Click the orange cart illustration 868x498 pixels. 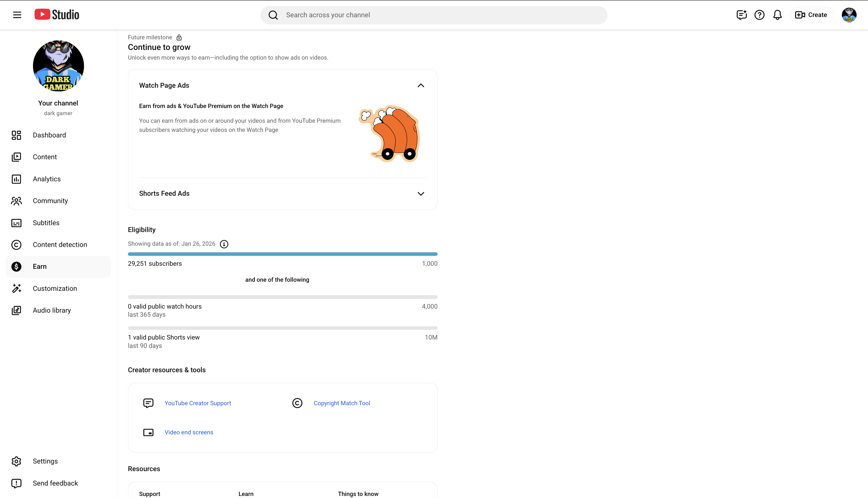[390, 133]
